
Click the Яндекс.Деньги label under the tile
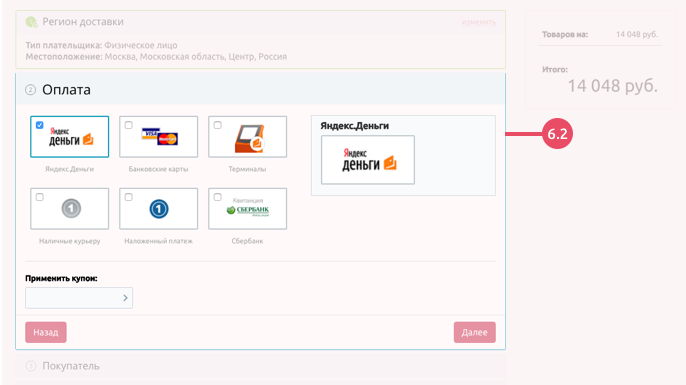pyautogui.click(x=70, y=169)
